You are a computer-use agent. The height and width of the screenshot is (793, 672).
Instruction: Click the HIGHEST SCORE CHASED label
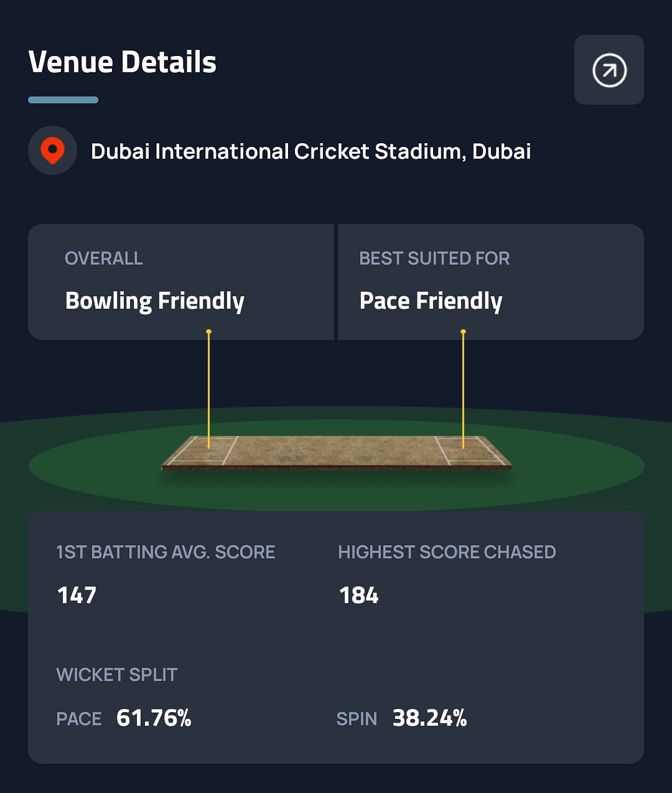[447, 552]
